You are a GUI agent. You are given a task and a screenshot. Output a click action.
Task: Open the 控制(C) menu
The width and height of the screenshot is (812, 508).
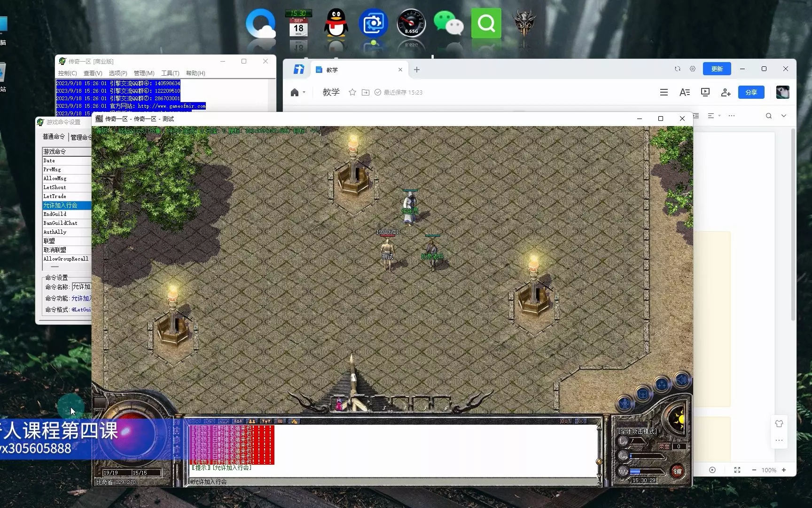click(x=67, y=73)
